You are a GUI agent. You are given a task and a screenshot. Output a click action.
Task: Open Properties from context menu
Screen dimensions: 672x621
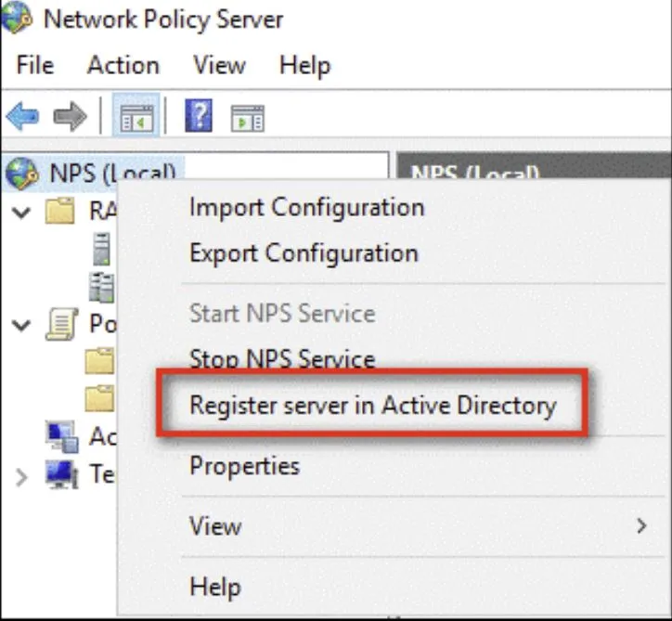[244, 466]
